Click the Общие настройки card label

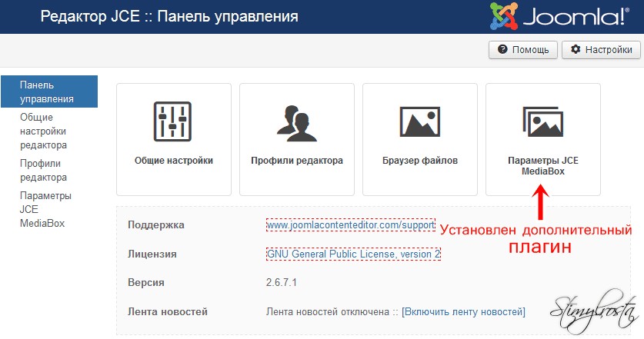tap(174, 161)
